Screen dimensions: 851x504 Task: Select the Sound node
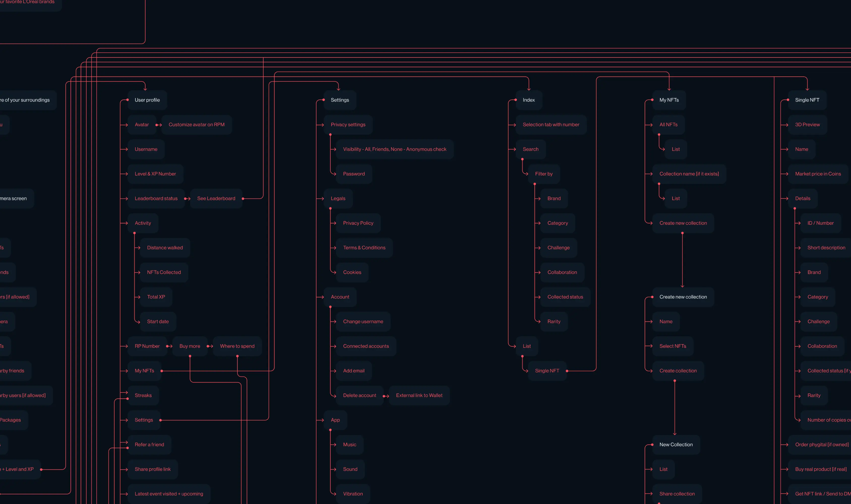tap(350, 469)
